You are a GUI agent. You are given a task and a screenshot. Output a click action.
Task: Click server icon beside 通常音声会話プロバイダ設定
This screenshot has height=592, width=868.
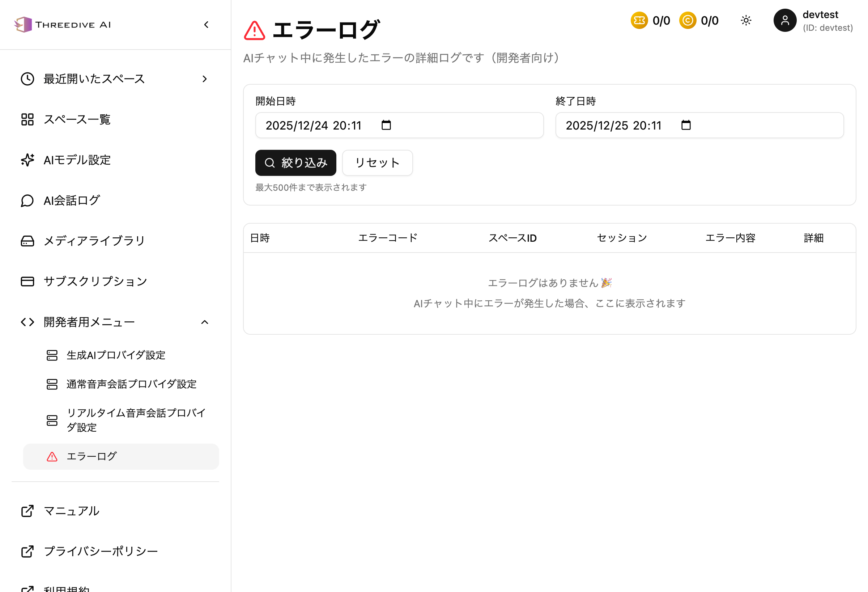click(x=52, y=384)
